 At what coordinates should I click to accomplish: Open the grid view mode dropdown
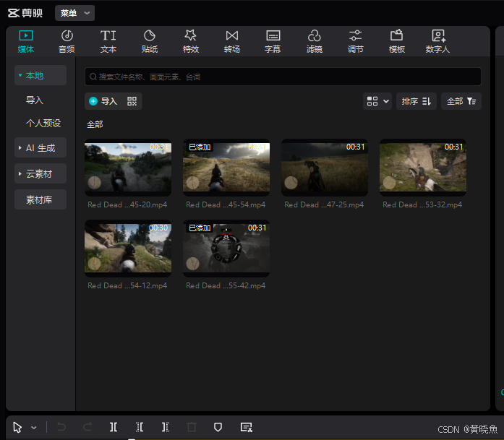pyautogui.click(x=377, y=101)
